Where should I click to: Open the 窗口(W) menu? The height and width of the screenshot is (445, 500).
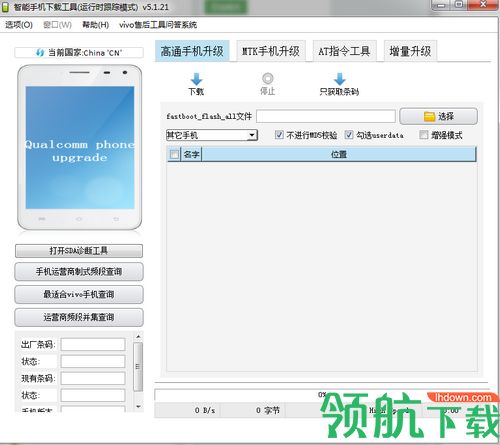(x=57, y=25)
